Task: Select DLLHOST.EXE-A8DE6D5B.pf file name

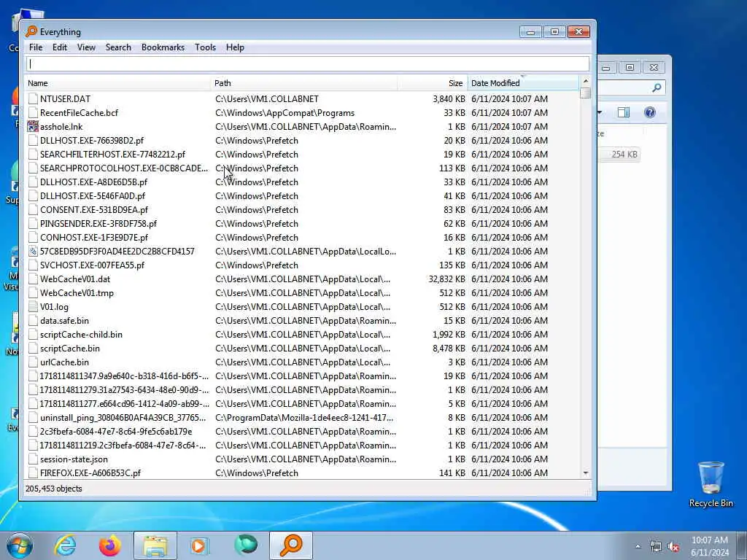Action: click(94, 182)
